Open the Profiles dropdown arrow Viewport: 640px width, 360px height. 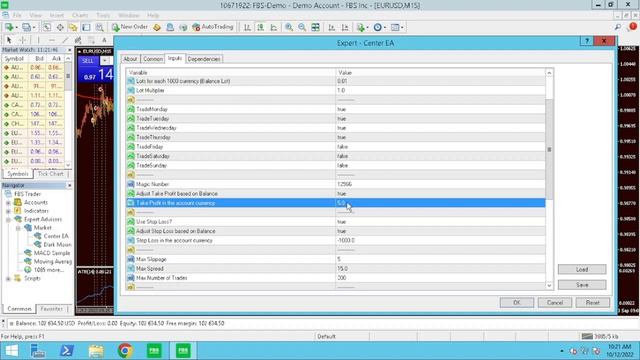(33, 27)
